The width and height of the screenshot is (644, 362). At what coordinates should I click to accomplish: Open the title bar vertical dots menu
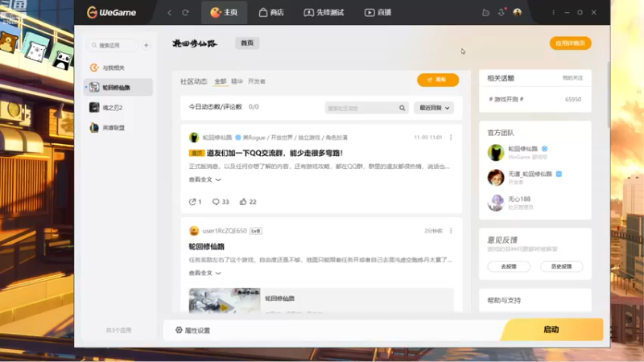pyautogui.click(x=553, y=13)
